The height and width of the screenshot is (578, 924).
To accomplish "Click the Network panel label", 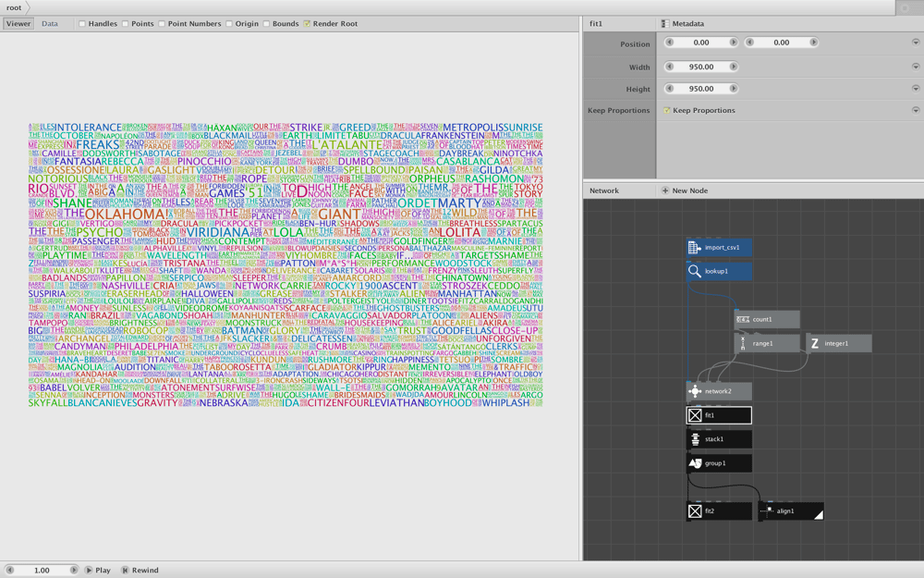I will click(x=604, y=191).
